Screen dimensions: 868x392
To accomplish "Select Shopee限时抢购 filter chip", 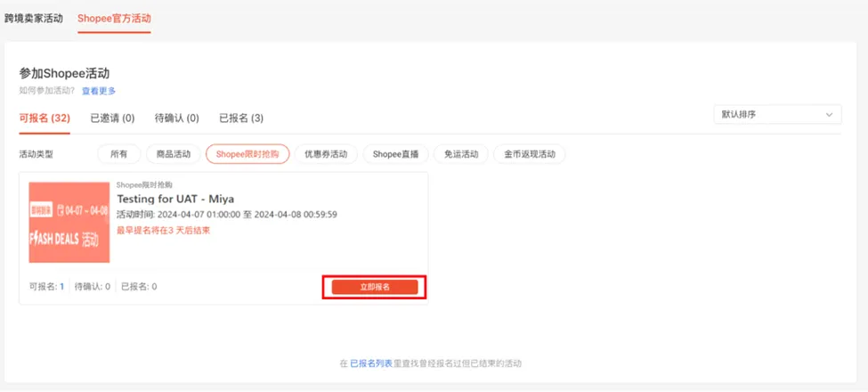I will pos(248,154).
